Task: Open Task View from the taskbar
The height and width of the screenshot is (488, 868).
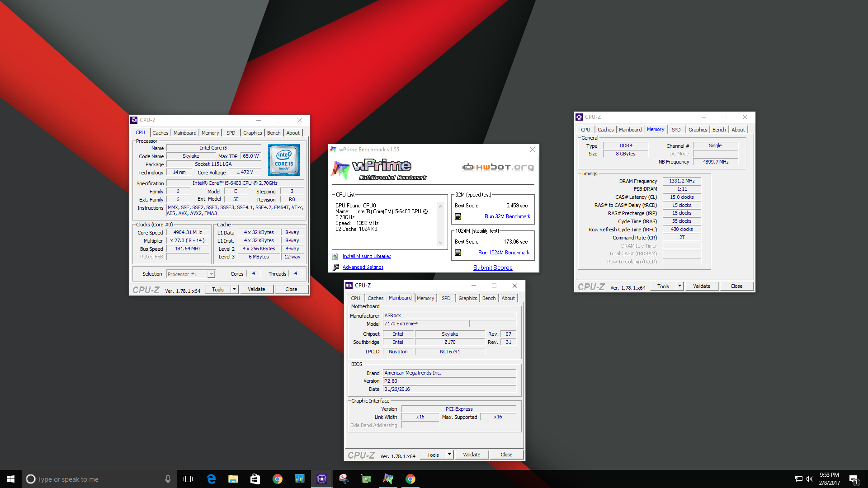Action: pyautogui.click(x=188, y=479)
